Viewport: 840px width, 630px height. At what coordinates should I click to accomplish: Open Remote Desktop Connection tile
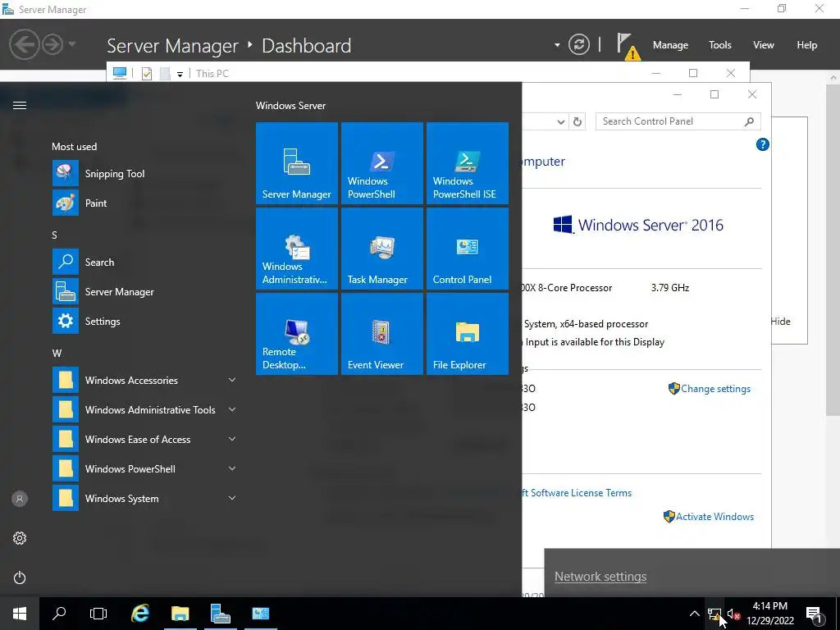tap(297, 334)
